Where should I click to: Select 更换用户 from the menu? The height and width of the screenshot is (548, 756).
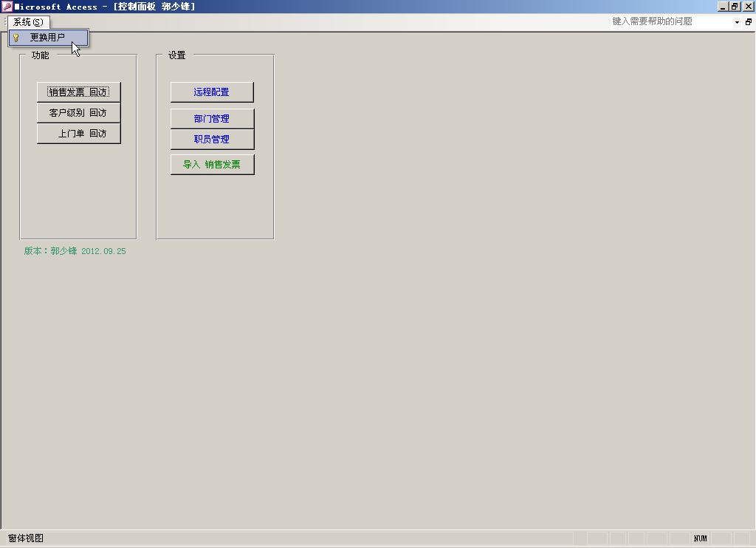tap(48, 38)
